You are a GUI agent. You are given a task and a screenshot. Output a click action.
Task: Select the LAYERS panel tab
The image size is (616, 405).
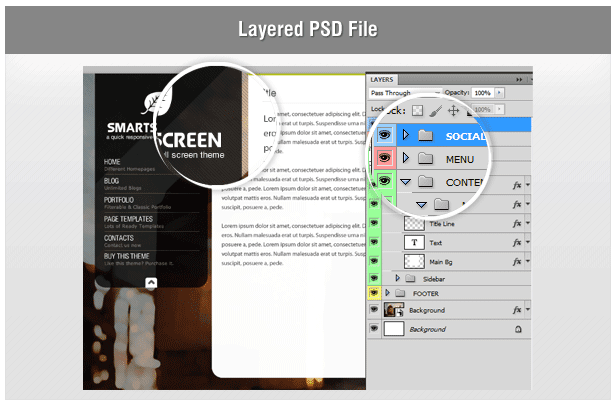coord(382,80)
